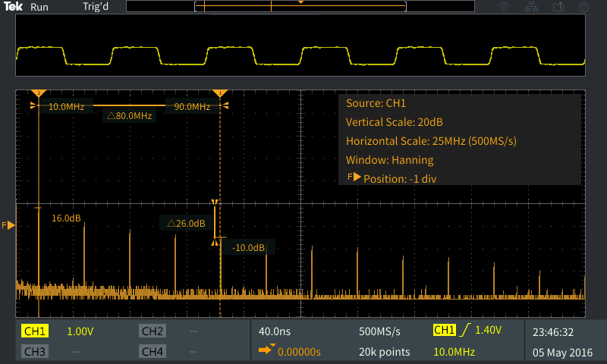The height and width of the screenshot is (364, 607).
Task: Click cursor 1 marker at 90.0MHz
Action: tap(221, 93)
